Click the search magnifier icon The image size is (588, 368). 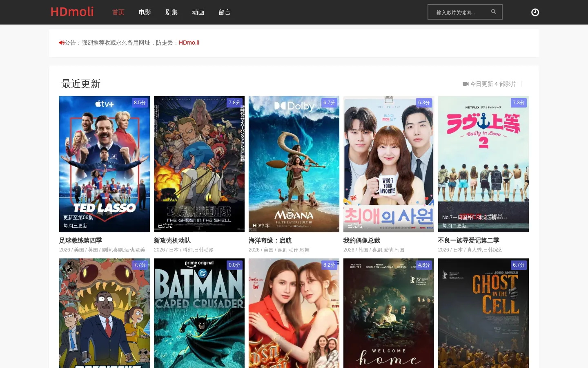coord(493,12)
